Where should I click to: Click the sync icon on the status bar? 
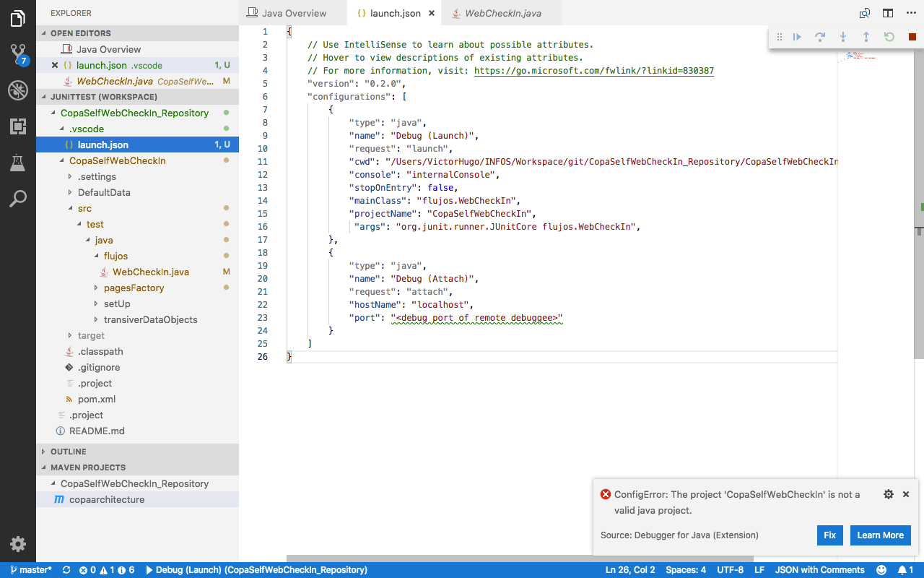pos(65,569)
